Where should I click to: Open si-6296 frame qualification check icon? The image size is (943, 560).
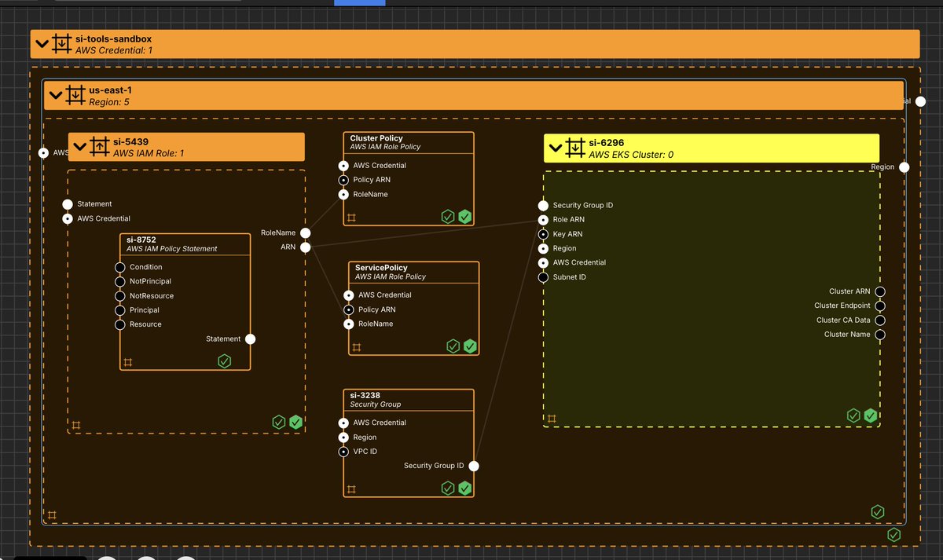[853, 415]
